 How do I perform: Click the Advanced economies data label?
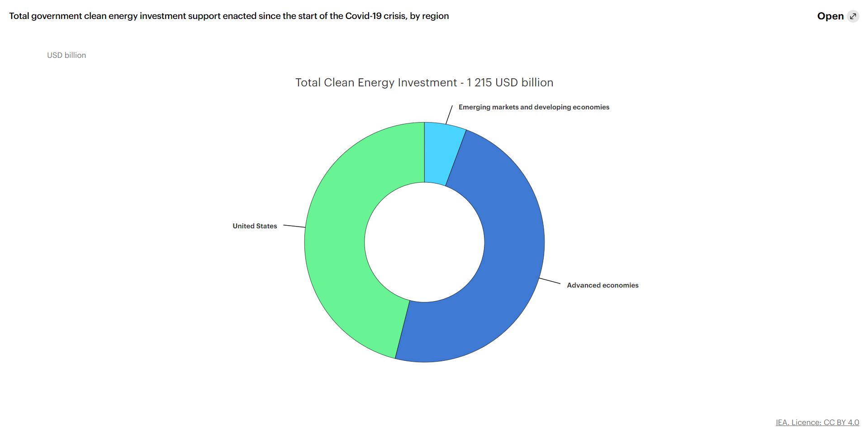(x=602, y=285)
